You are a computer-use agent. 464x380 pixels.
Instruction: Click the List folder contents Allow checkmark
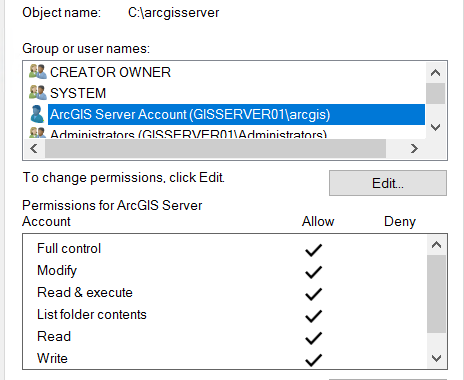click(314, 316)
